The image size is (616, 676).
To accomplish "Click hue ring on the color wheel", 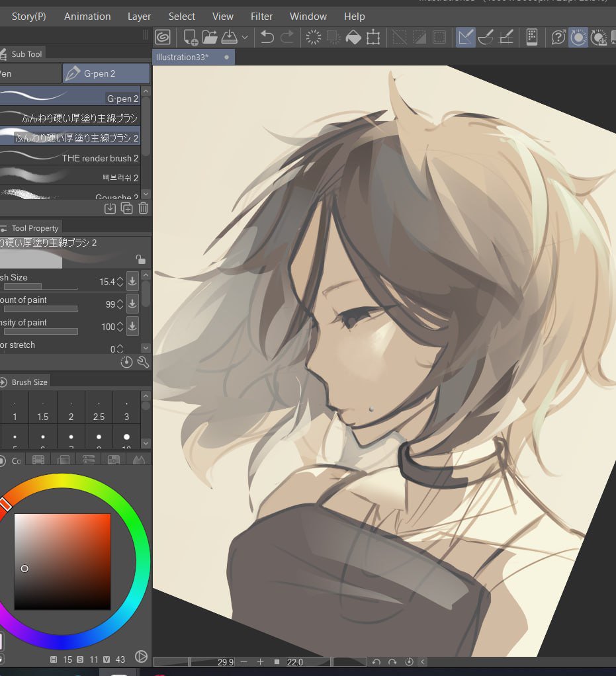I will pyautogui.click(x=143, y=560).
